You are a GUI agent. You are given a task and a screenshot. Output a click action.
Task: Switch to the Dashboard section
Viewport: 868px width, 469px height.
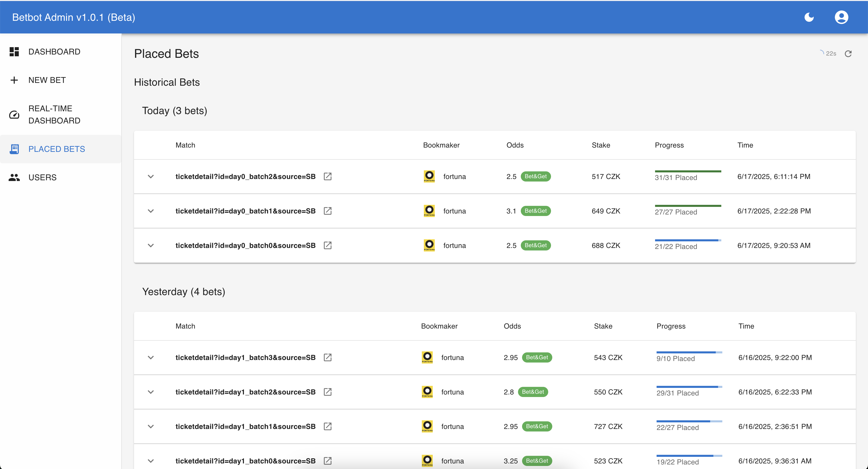[x=54, y=51]
